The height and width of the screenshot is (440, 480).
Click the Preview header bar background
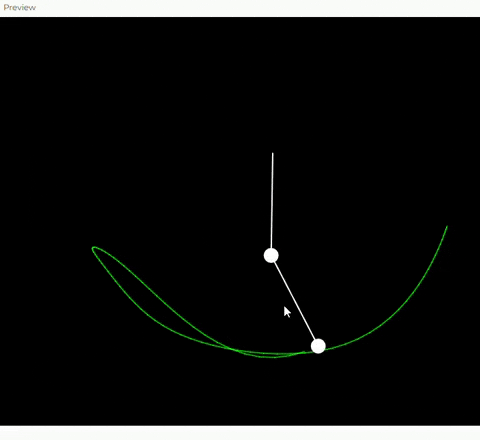[x=240, y=8]
